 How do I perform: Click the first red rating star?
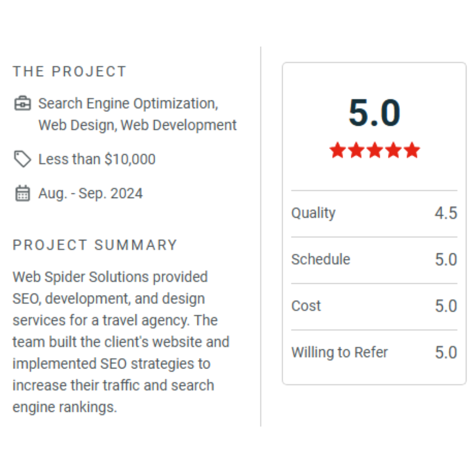point(337,150)
